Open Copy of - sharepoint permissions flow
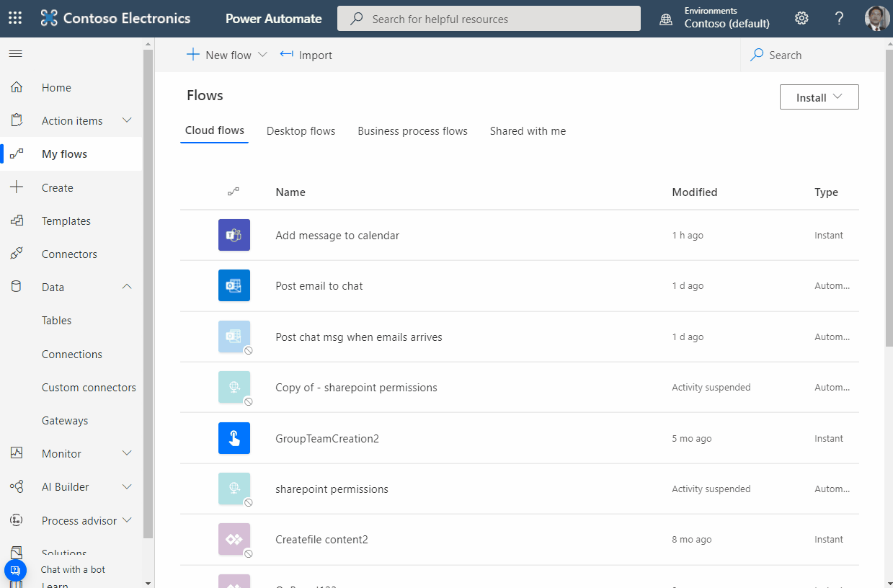This screenshot has width=893, height=588. pyautogui.click(x=356, y=387)
